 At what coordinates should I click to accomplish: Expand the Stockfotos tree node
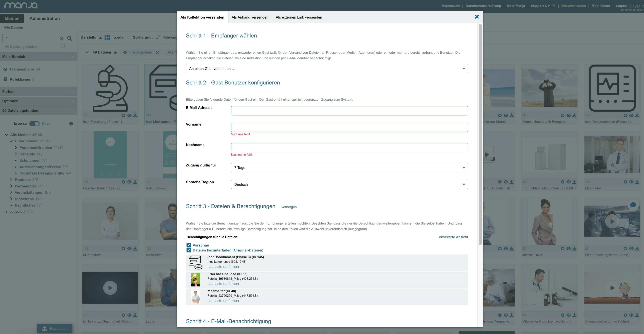coord(11,199)
